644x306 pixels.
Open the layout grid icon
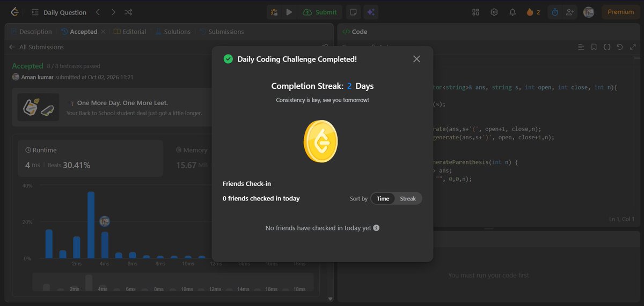pyautogui.click(x=475, y=12)
